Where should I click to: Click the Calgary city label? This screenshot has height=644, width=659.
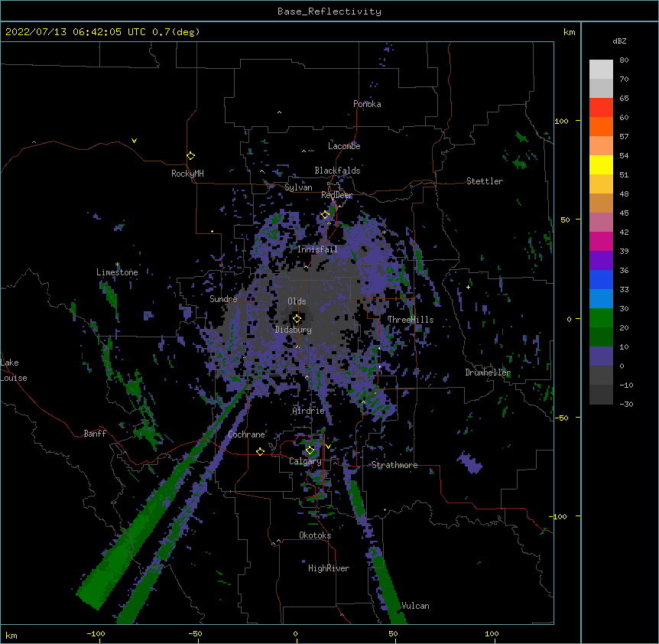tap(305, 461)
